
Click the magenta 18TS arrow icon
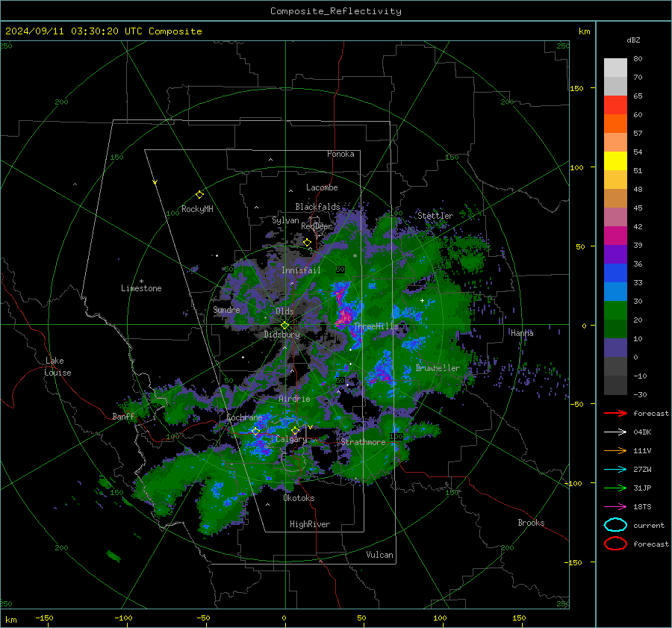[x=615, y=507]
